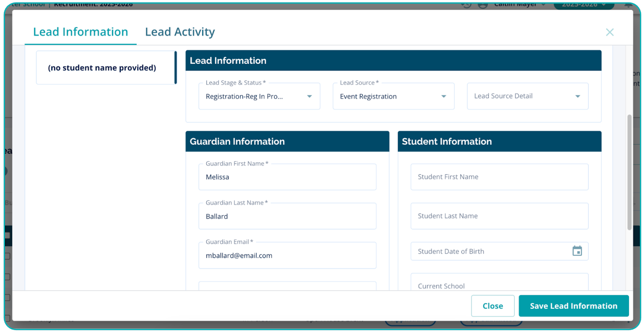Click the user avatar icon beside Caitlin Mayer

(x=483, y=5)
